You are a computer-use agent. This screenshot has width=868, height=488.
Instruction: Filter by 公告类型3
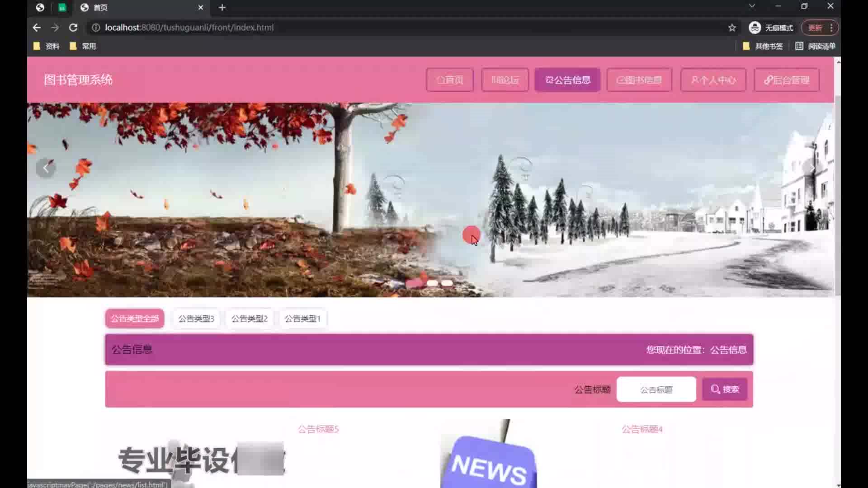(196, 319)
